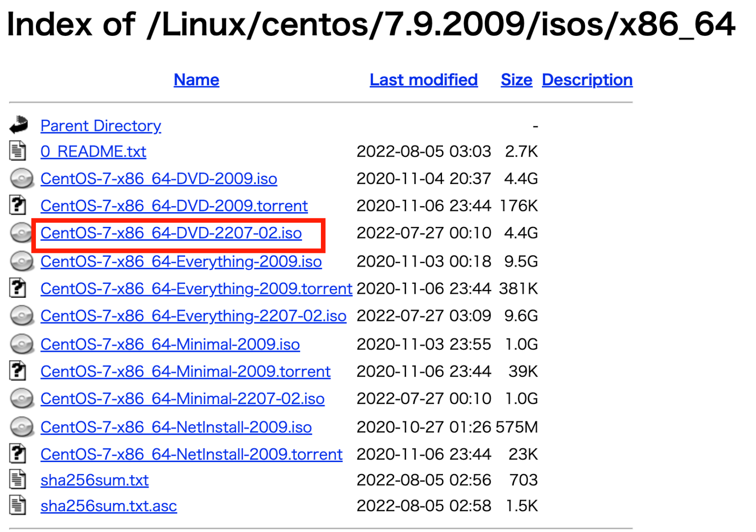Open sha256sum.txt.asc signature file

[x=108, y=505]
